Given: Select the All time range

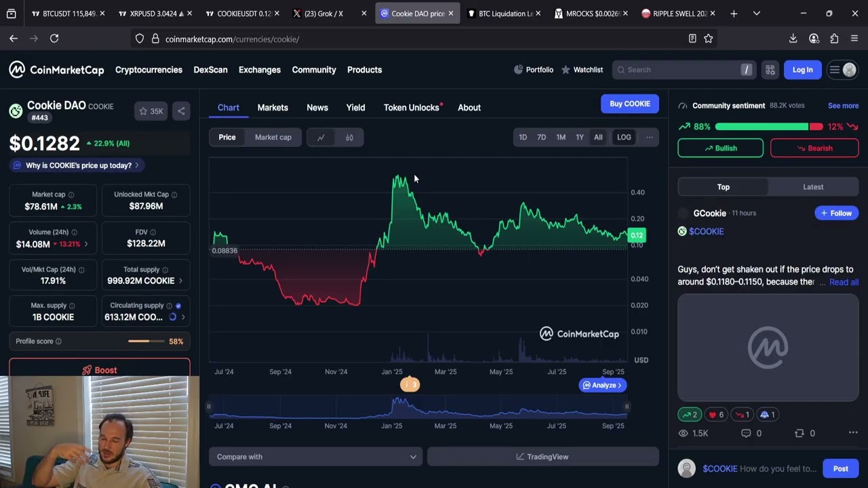Looking at the screenshot, I should 598,138.
